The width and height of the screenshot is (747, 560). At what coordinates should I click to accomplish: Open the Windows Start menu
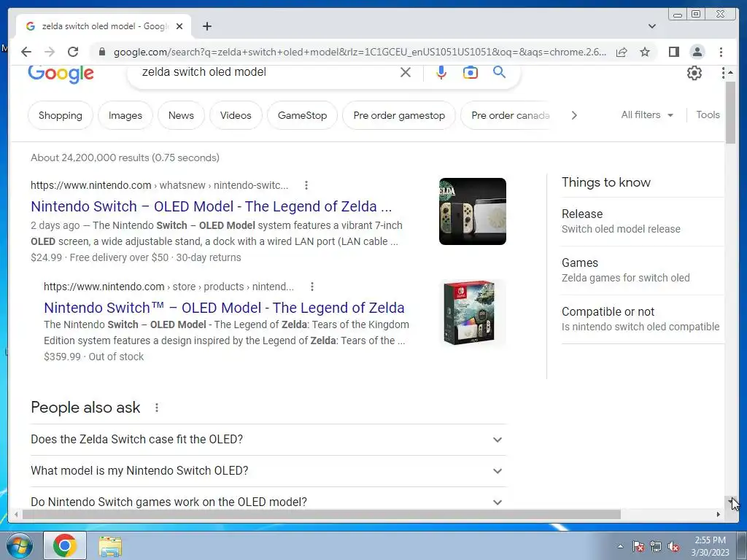[x=20, y=545]
